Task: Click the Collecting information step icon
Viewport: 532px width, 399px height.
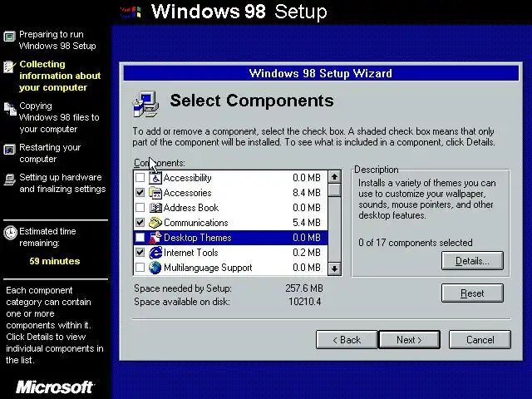Action: click(9, 66)
